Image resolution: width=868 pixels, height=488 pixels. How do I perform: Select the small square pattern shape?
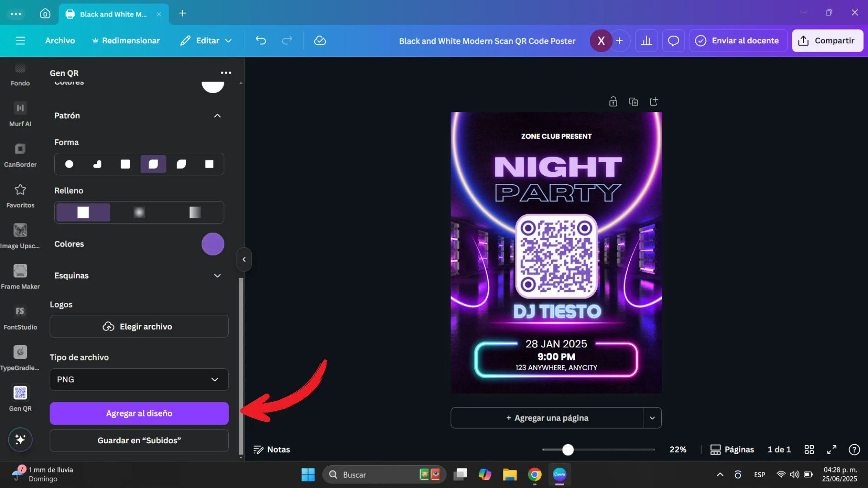tap(209, 164)
